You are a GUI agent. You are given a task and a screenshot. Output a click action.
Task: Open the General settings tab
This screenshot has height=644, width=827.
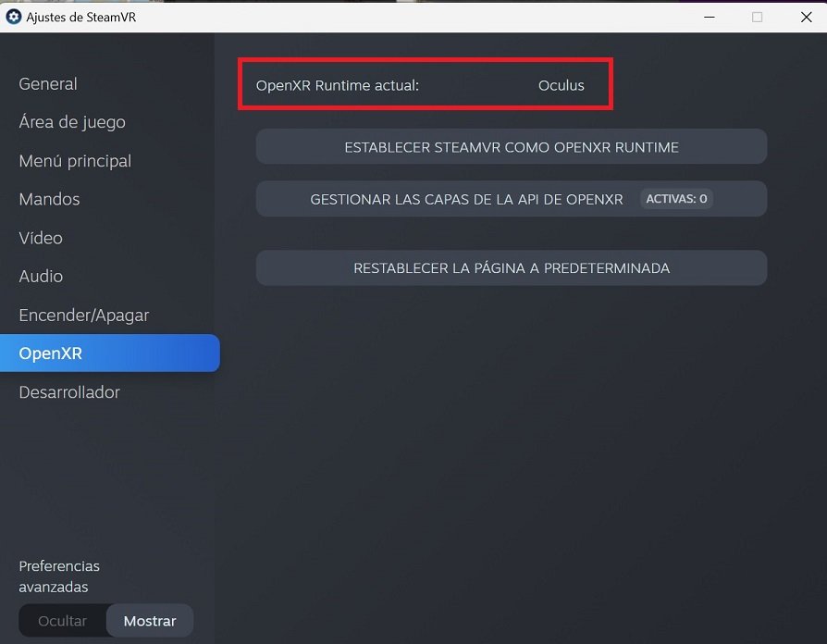[48, 84]
